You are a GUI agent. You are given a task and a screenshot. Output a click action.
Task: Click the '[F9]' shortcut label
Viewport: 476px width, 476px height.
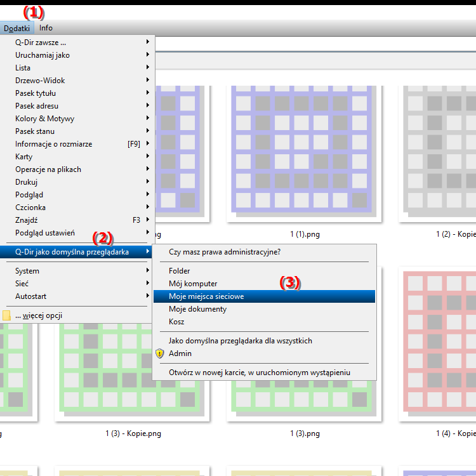point(134,144)
